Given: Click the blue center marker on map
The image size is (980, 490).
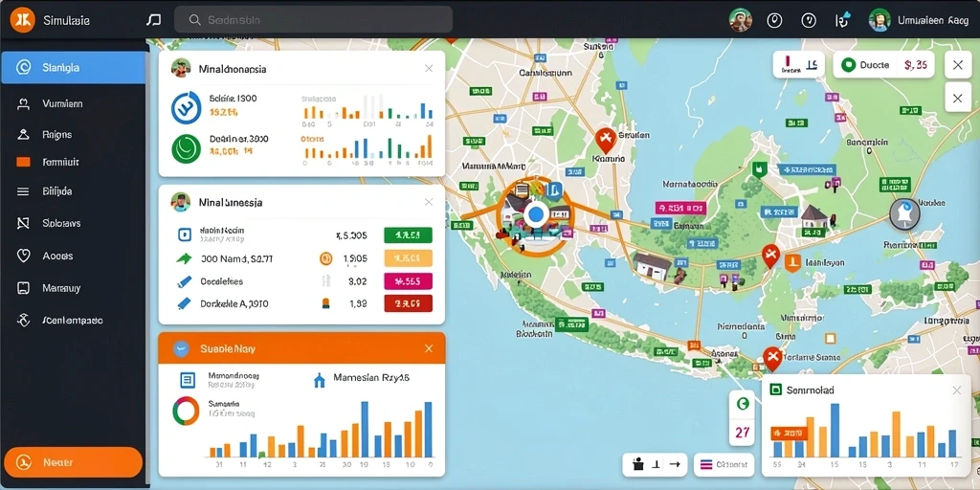Looking at the screenshot, I should coord(535,215).
